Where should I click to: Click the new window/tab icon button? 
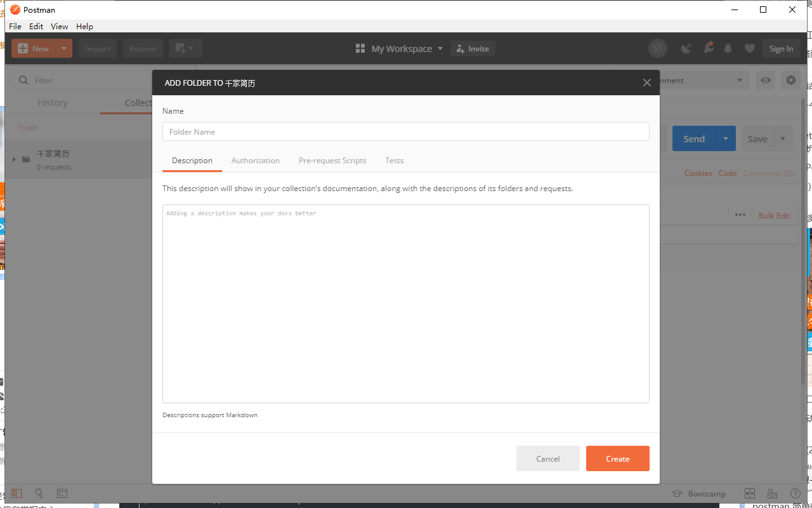pyautogui.click(x=185, y=48)
